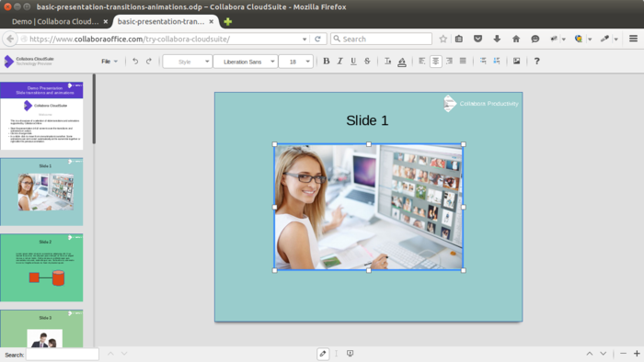Start the fullscreen presentation

coord(350,354)
